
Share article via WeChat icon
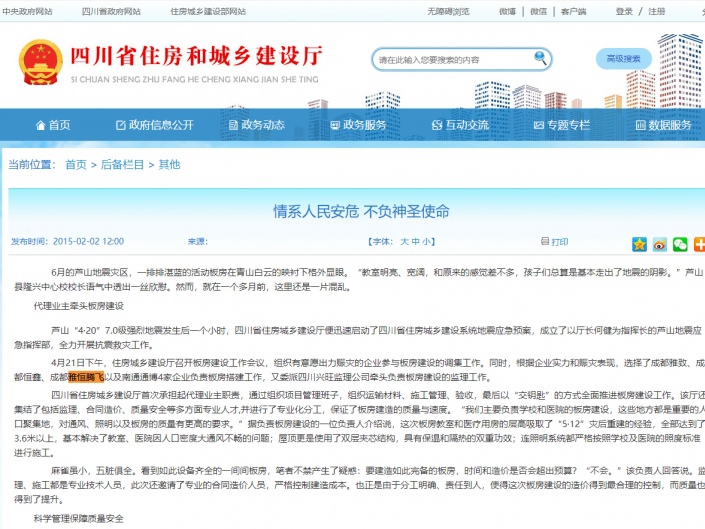tap(680, 244)
